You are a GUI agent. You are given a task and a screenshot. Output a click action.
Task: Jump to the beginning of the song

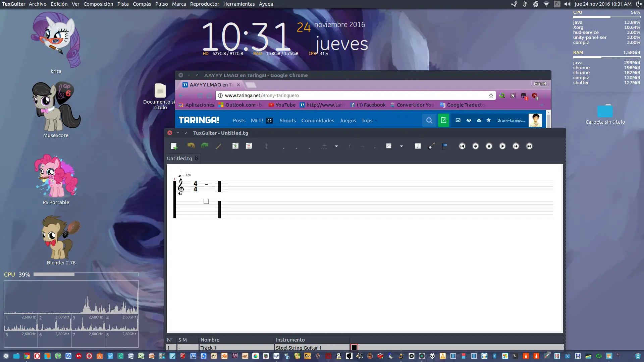[463, 146]
